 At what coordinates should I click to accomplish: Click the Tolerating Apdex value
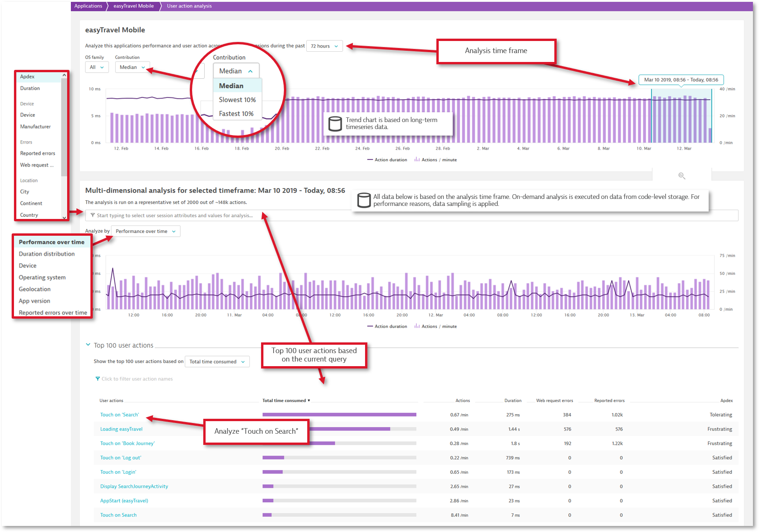tap(721, 415)
